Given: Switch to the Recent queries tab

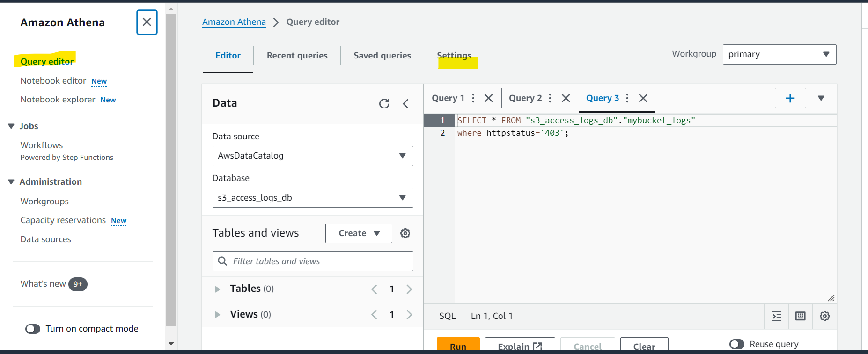Looking at the screenshot, I should (x=297, y=56).
